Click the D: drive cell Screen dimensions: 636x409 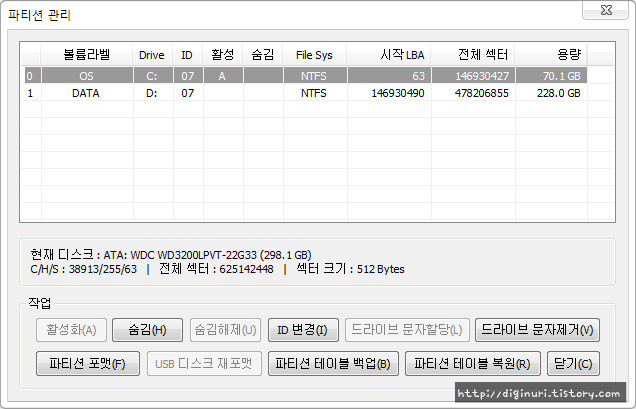pyautogui.click(x=152, y=93)
